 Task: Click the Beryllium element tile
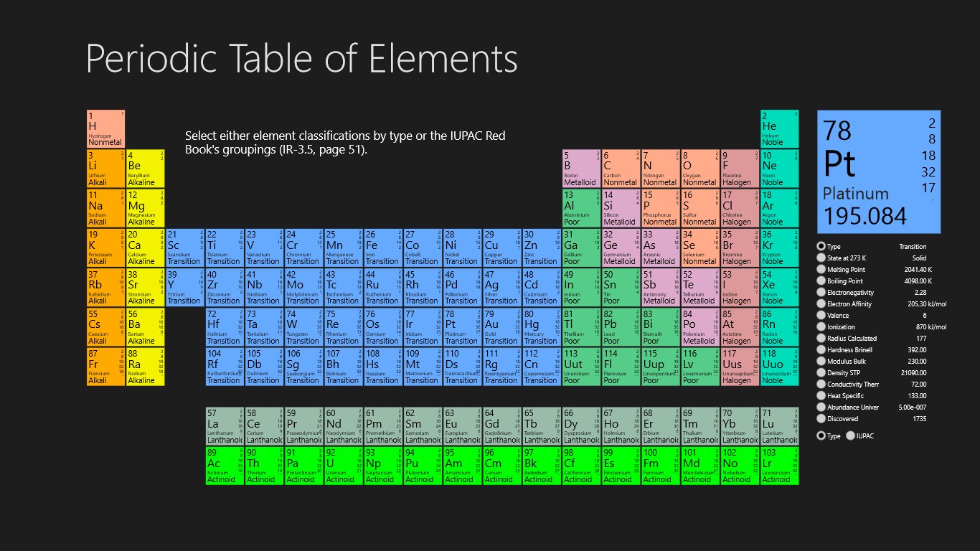pos(146,169)
